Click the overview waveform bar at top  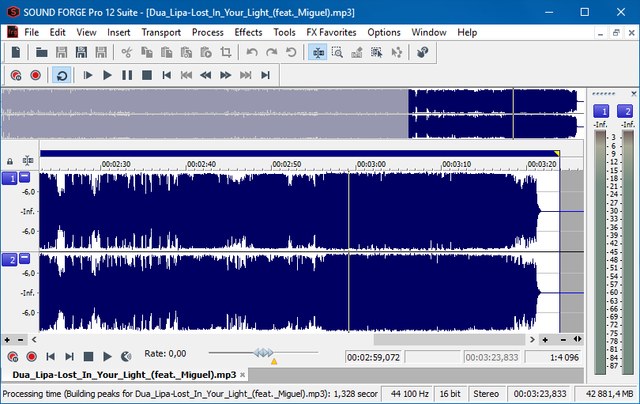[x=290, y=113]
